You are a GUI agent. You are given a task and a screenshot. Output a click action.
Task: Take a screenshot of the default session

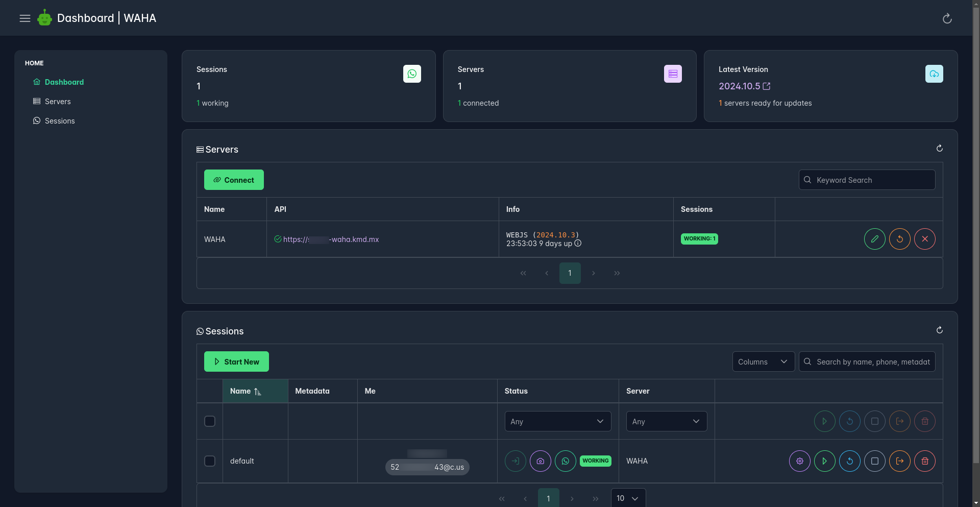pos(540,461)
